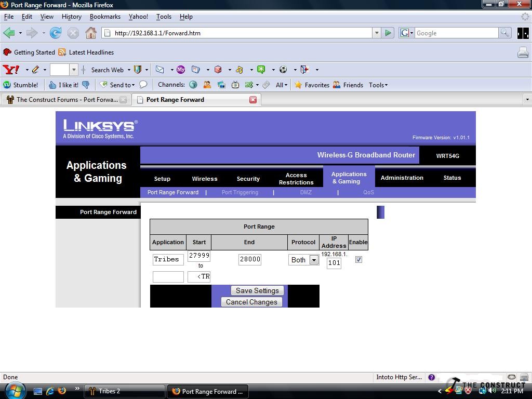
Task: Click the URL address bar
Action: [237, 33]
